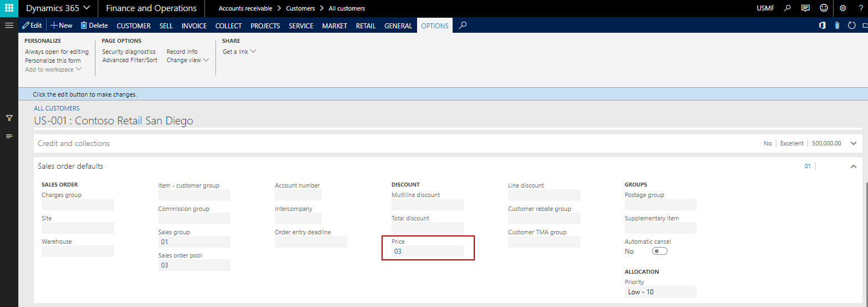Click the Item - customer group field
Screen dimensions: 868x307
[x=194, y=195]
